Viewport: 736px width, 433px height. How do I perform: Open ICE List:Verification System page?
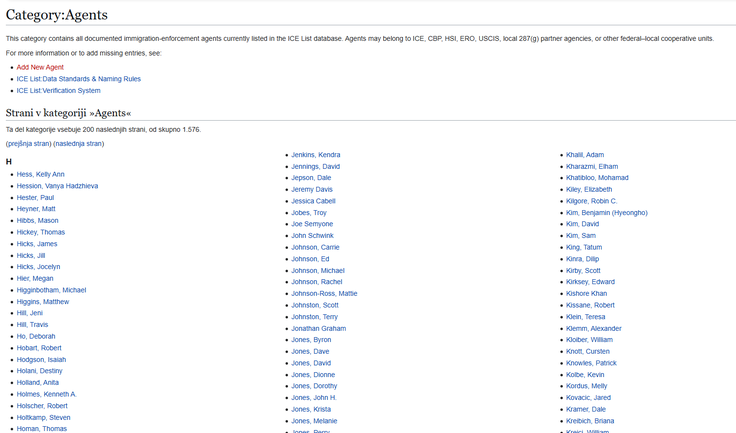pos(58,90)
